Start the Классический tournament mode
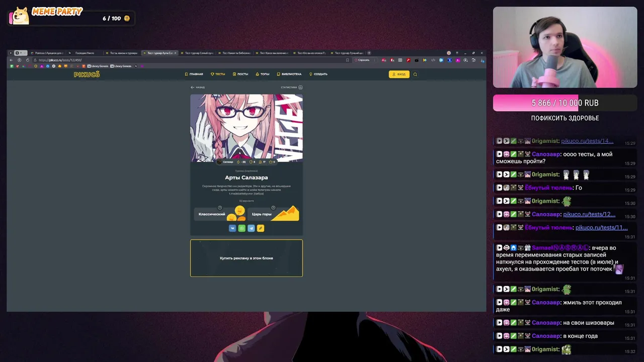 [x=219, y=214]
